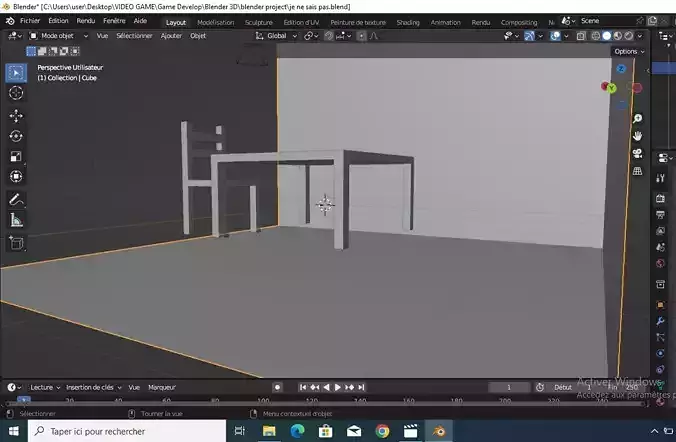Click the Pan view hand icon
This screenshot has width=676, height=442.
point(637,136)
